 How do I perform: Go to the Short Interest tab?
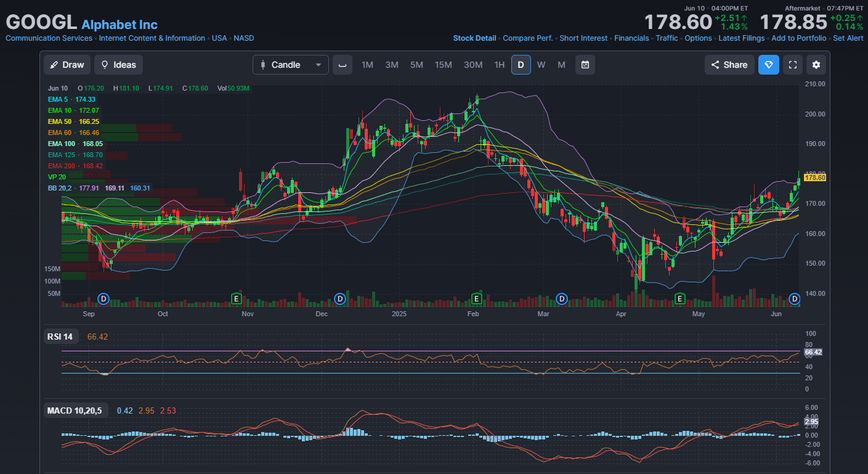(x=583, y=38)
